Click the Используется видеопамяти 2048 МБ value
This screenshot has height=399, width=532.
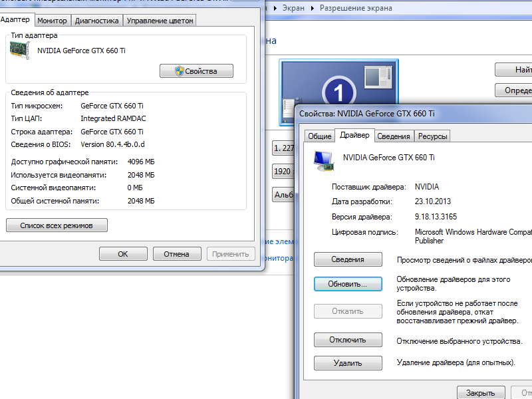(141, 175)
